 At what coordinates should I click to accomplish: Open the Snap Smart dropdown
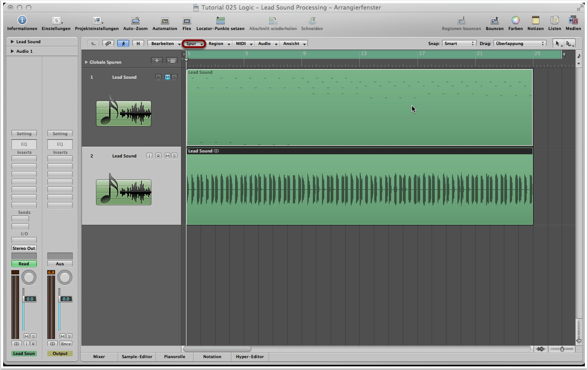[459, 44]
